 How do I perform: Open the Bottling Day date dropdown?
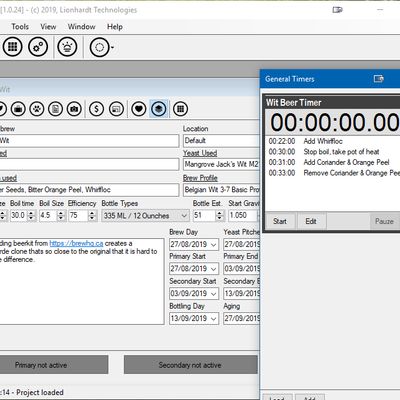(x=214, y=319)
